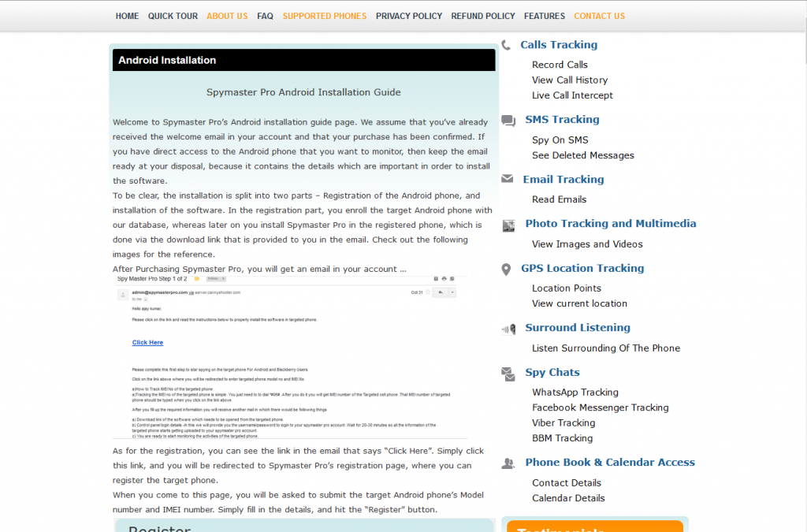Click the GPS Location pin icon
807x532 pixels.
pyautogui.click(x=507, y=269)
